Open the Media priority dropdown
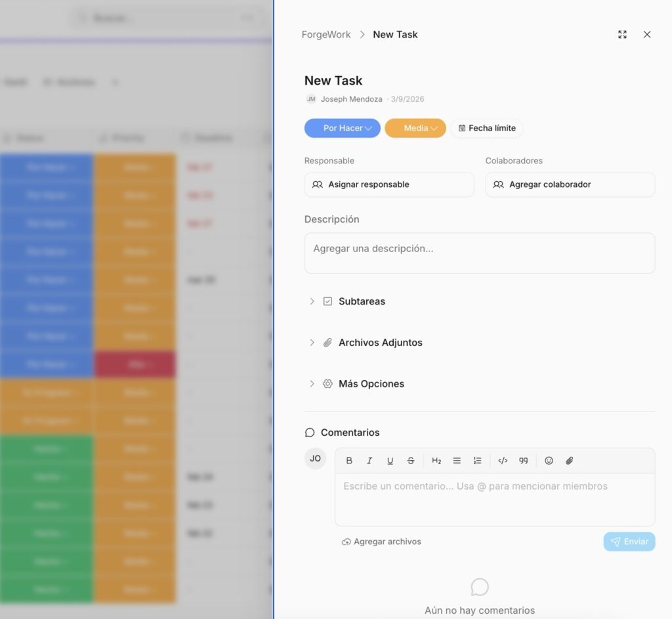672x619 pixels. 415,128
